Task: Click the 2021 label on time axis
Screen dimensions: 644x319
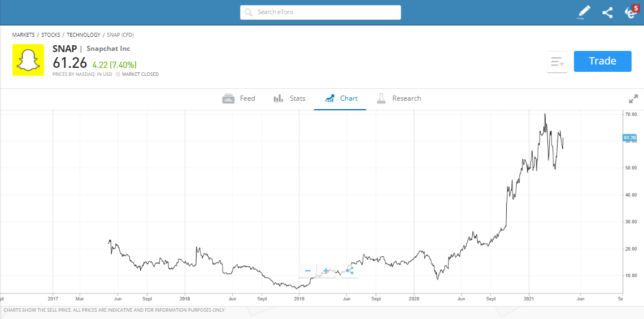Action: pos(529,299)
